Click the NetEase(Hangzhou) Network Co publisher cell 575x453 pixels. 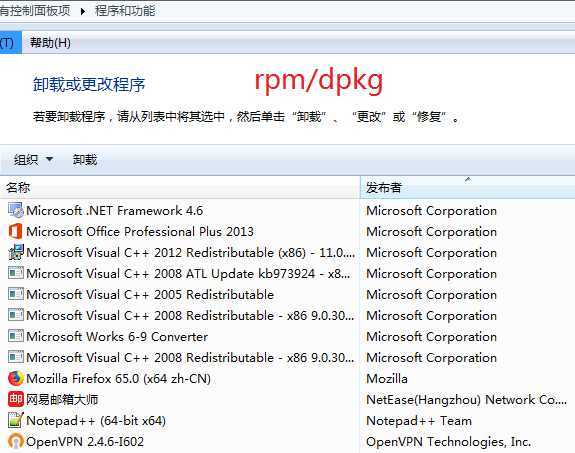click(466, 399)
